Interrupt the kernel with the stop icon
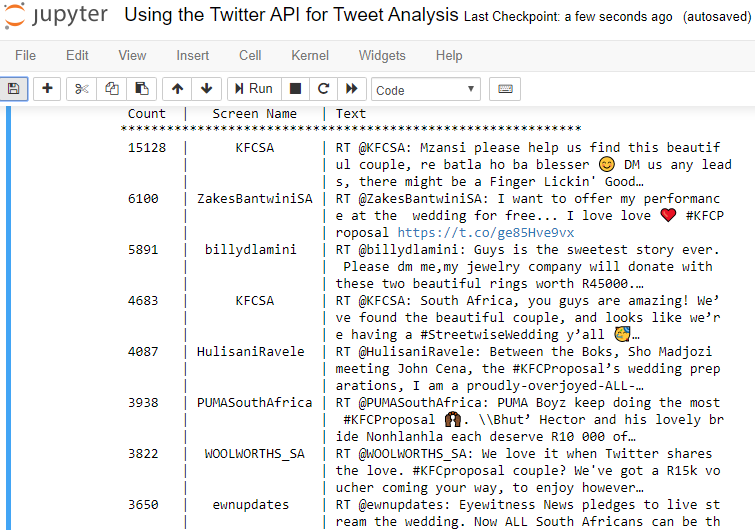Image resolution: width=755 pixels, height=530 pixels. (x=295, y=89)
